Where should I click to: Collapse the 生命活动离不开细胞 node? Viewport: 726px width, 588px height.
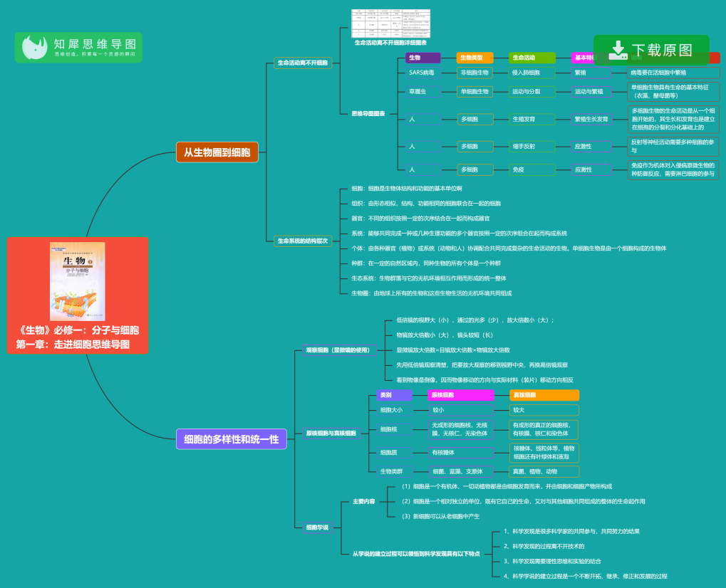tap(303, 63)
